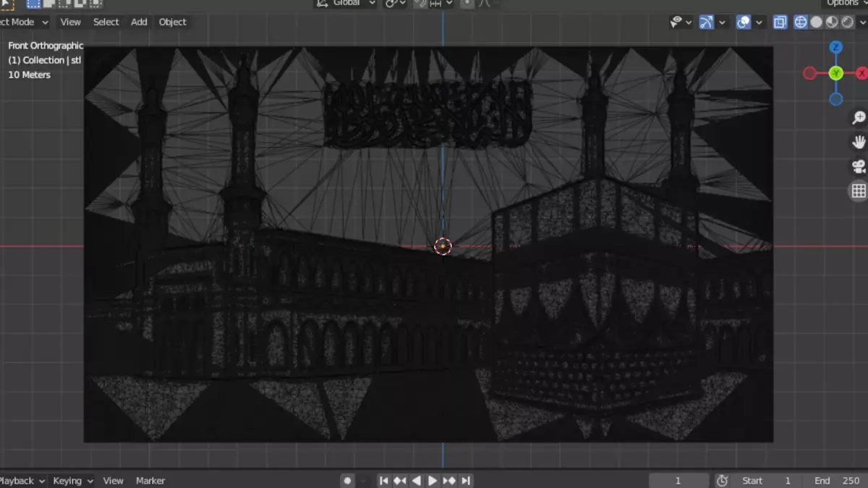Open the Object menu
Viewport: 868px width, 488px height.
(x=172, y=22)
